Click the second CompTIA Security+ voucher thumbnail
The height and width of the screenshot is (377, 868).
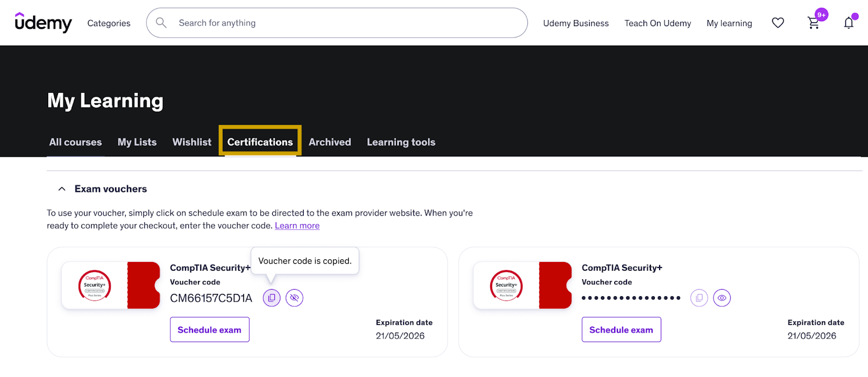point(522,285)
